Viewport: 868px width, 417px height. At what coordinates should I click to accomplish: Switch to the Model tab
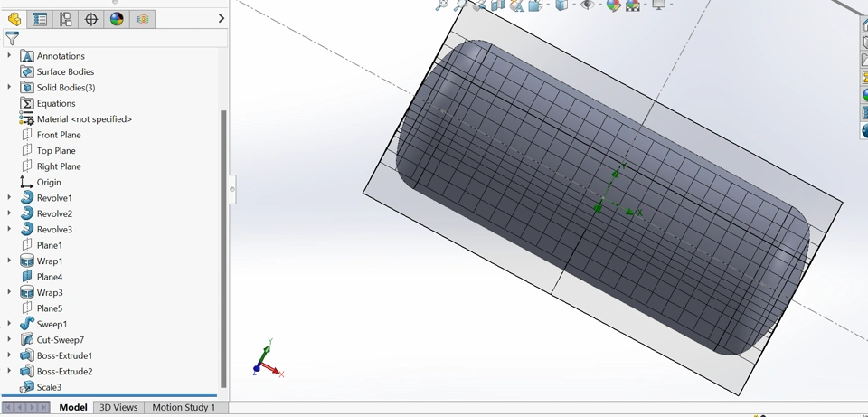coord(73,408)
